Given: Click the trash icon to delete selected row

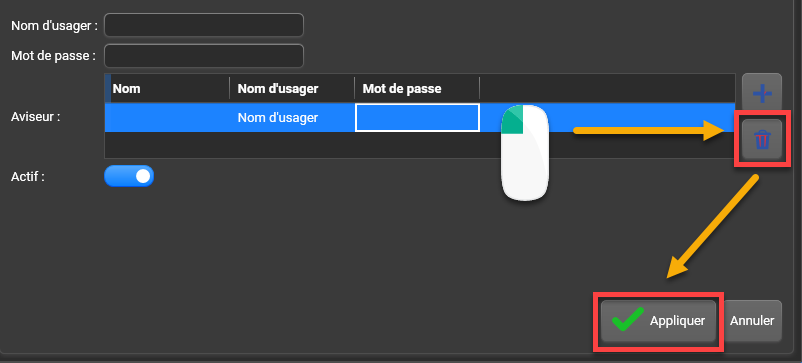Looking at the screenshot, I should pos(762,139).
